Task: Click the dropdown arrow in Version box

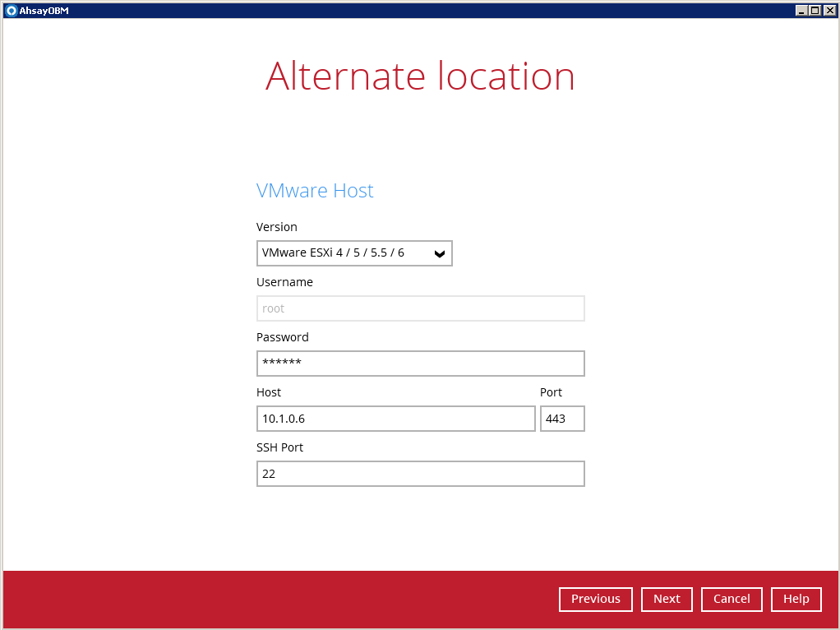Action: point(440,253)
